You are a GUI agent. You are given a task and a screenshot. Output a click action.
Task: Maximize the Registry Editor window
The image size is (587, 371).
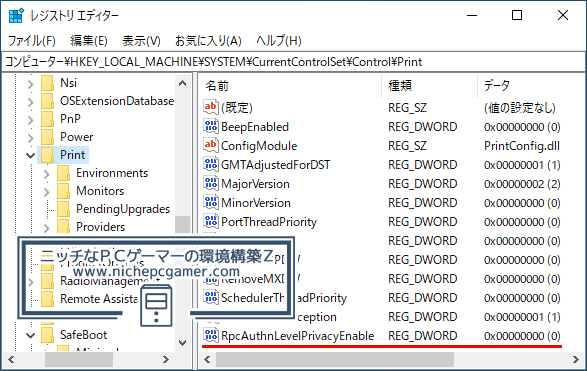pos(517,15)
